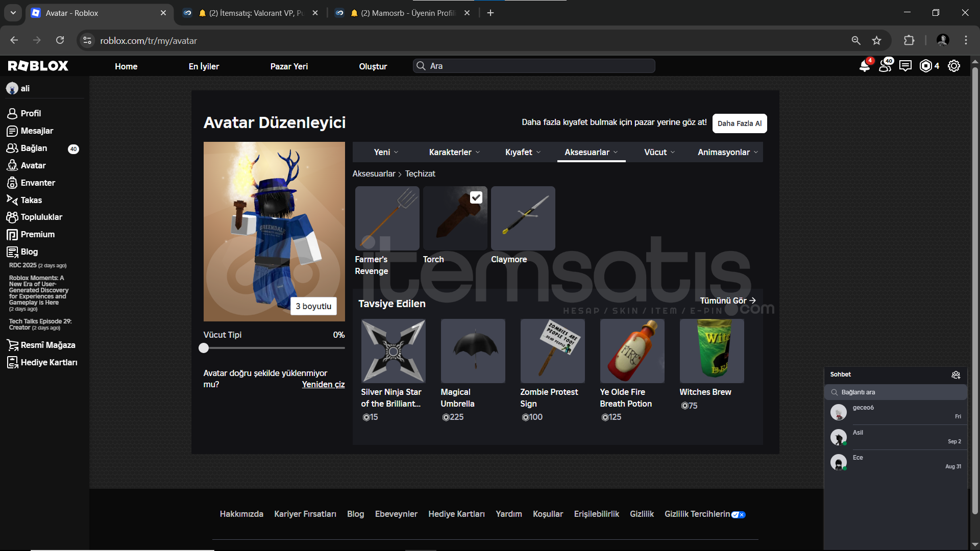Switch to the İtemsatış Valorant browser tab
Screen dimensions: 980x551
251,13
